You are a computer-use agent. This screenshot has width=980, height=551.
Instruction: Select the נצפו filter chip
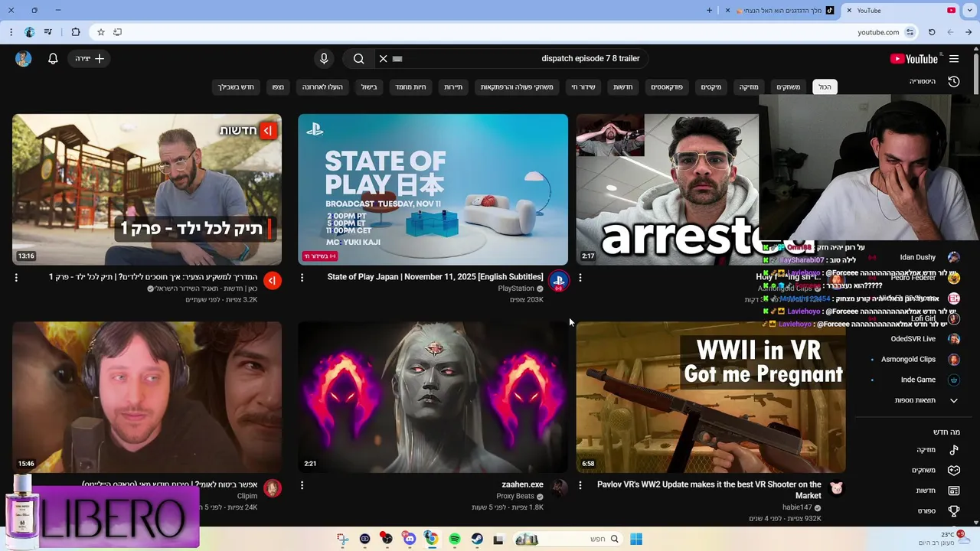pos(278,87)
